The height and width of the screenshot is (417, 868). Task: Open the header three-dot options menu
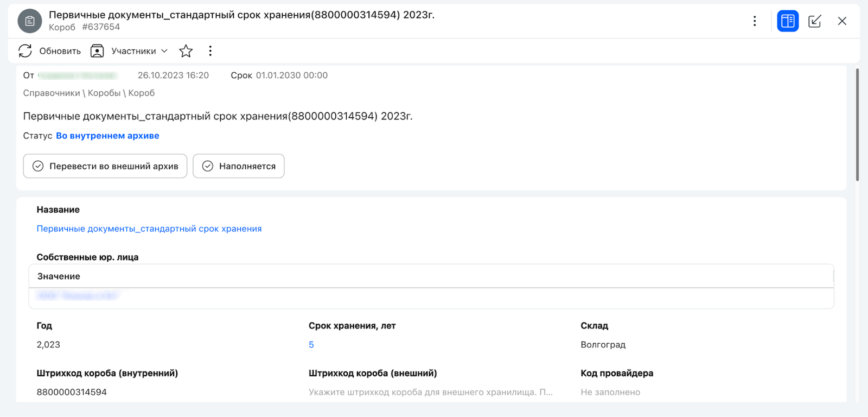pos(755,21)
